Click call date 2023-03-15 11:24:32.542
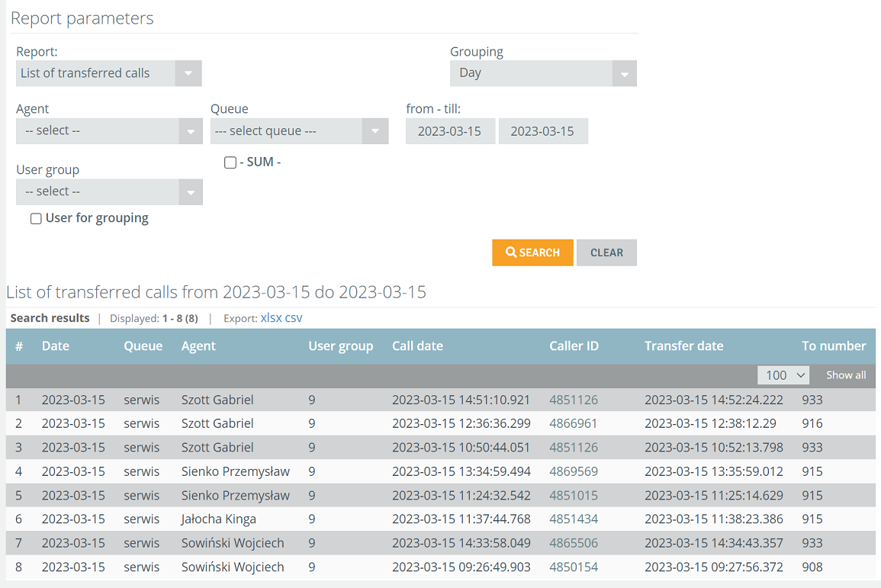881x588 pixels. pyautogui.click(x=461, y=495)
